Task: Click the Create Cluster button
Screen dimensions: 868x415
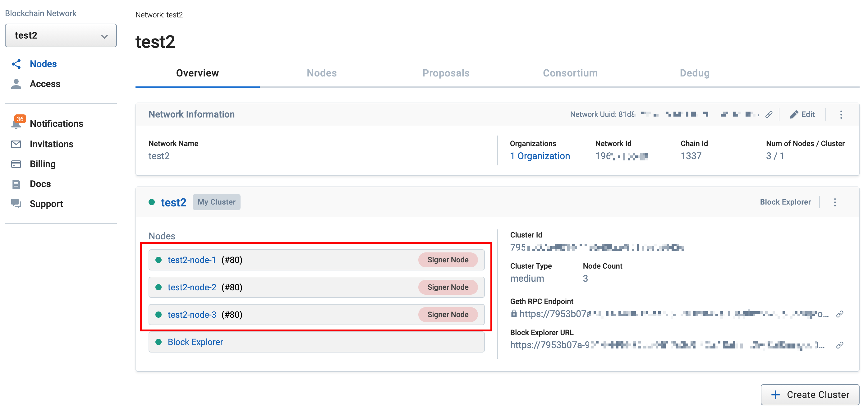Action: pyautogui.click(x=810, y=394)
